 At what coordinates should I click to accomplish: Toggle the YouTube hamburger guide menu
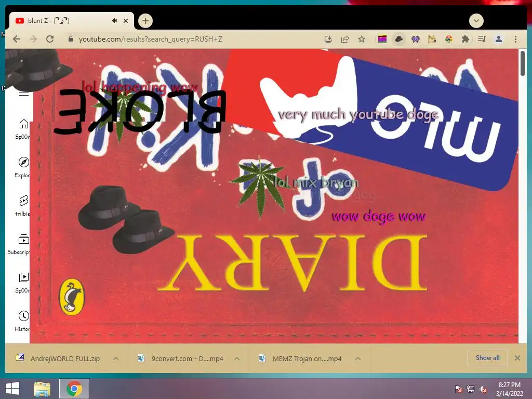(x=24, y=93)
